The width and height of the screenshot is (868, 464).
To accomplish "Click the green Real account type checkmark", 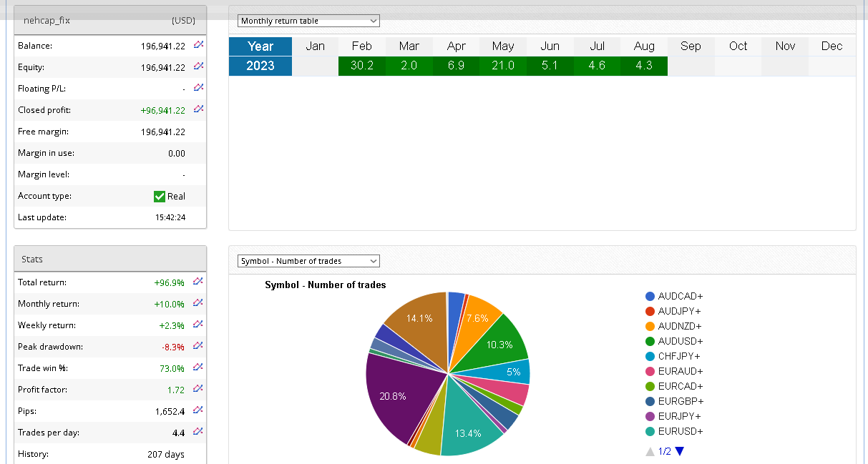I will pyautogui.click(x=160, y=196).
